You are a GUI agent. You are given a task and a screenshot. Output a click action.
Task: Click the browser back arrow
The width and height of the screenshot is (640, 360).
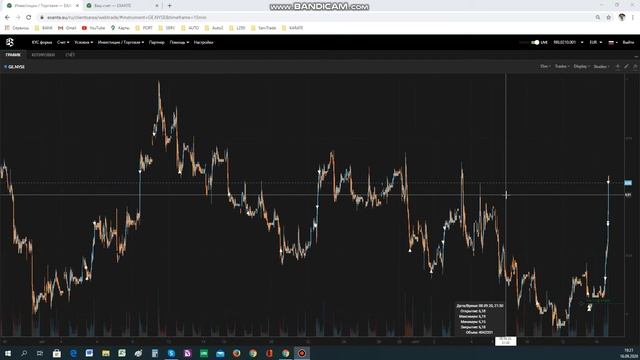7,18
